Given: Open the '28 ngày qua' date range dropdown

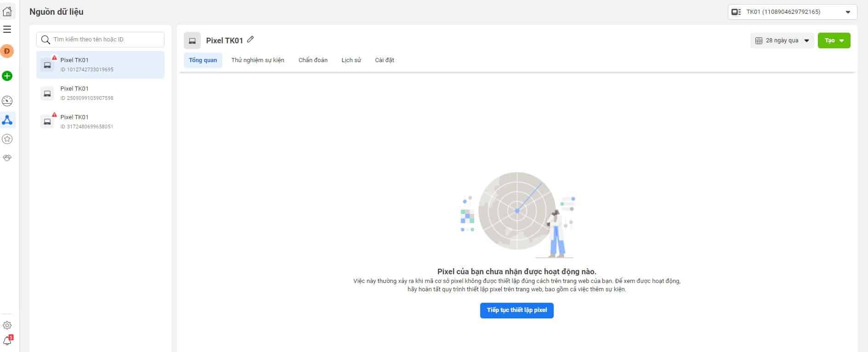Looking at the screenshot, I should coord(782,40).
